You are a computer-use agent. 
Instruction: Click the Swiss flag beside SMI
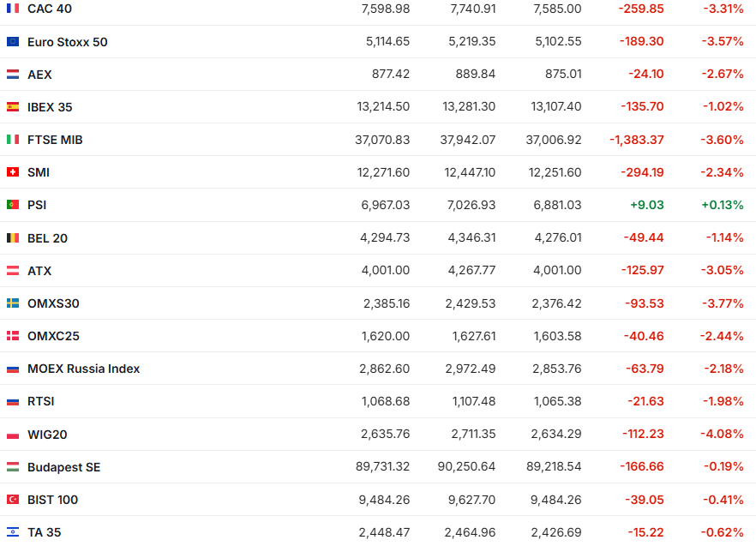pyautogui.click(x=13, y=172)
